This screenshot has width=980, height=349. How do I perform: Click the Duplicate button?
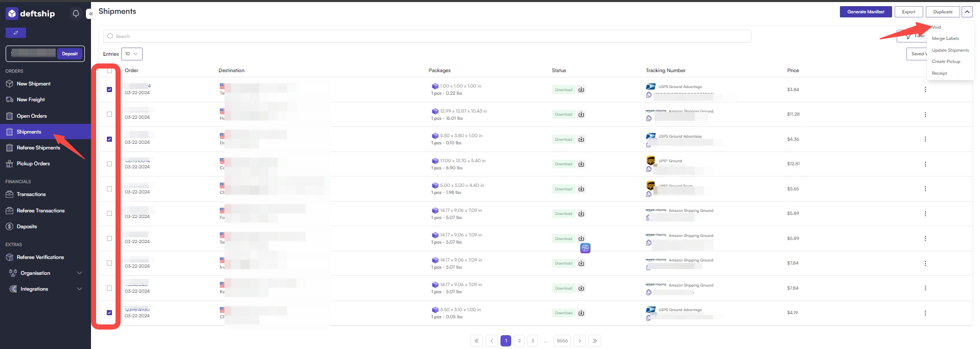click(943, 12)
